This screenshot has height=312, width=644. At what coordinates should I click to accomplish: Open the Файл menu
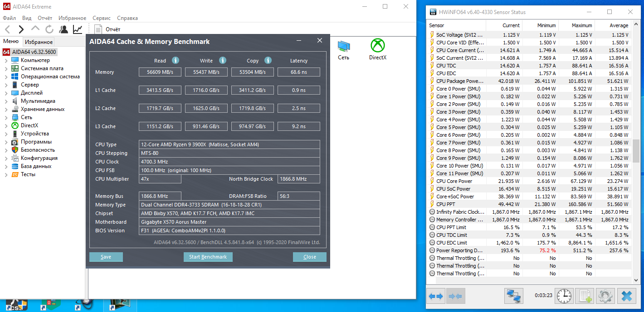[x=10, y=18]
